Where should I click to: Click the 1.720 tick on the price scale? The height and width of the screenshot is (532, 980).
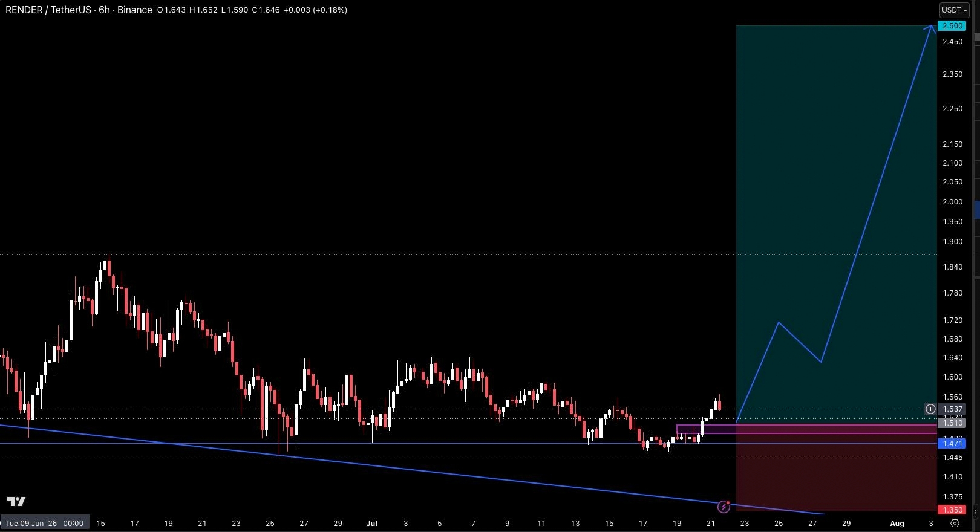click(952, 320)
